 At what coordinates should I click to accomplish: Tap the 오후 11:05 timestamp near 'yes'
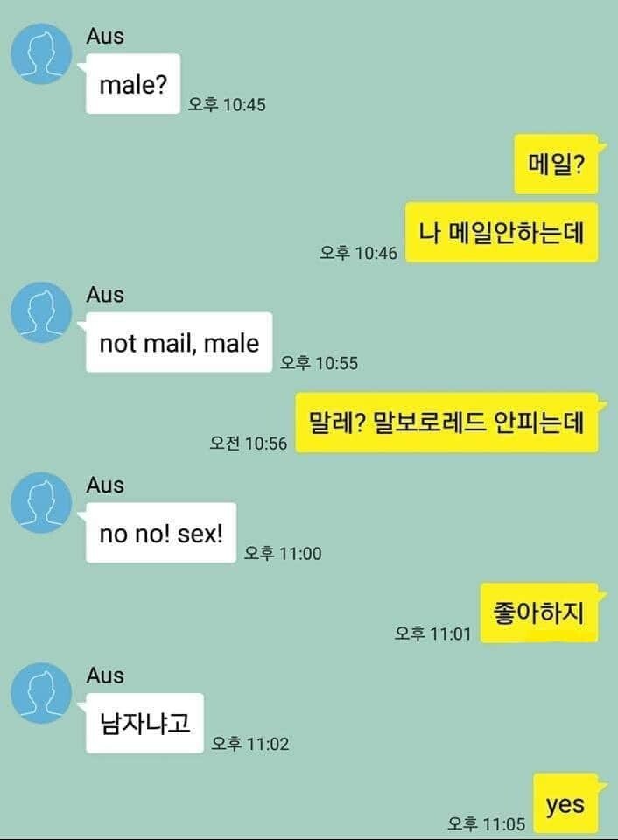point(487,823)
